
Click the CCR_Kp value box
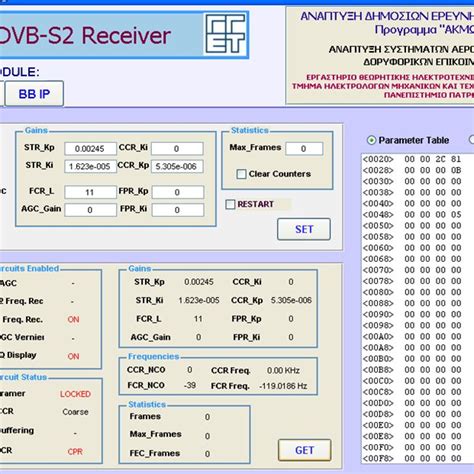point(177,166)
